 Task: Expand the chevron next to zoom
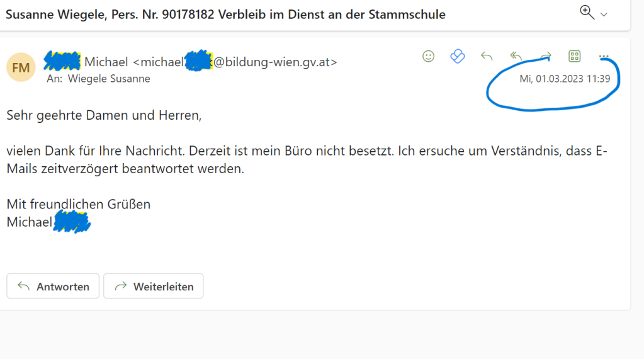click(x=604, y=14)
